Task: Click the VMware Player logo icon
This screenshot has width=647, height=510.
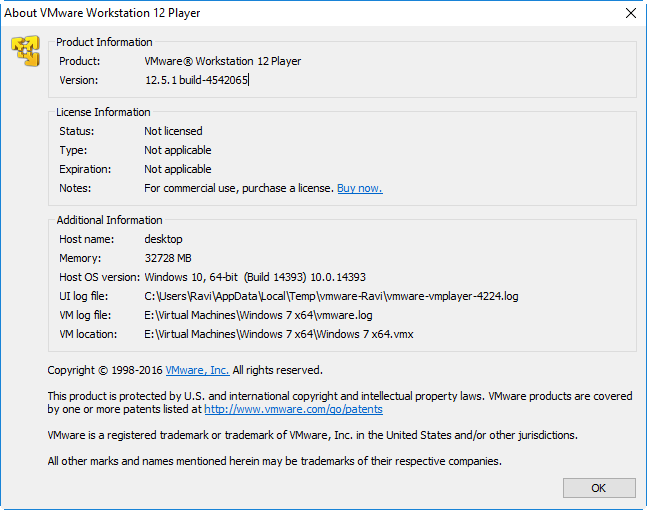Action: 25,51
